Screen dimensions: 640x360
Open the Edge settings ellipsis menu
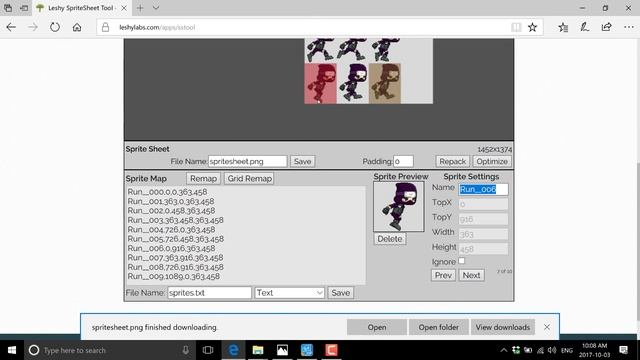629,27
